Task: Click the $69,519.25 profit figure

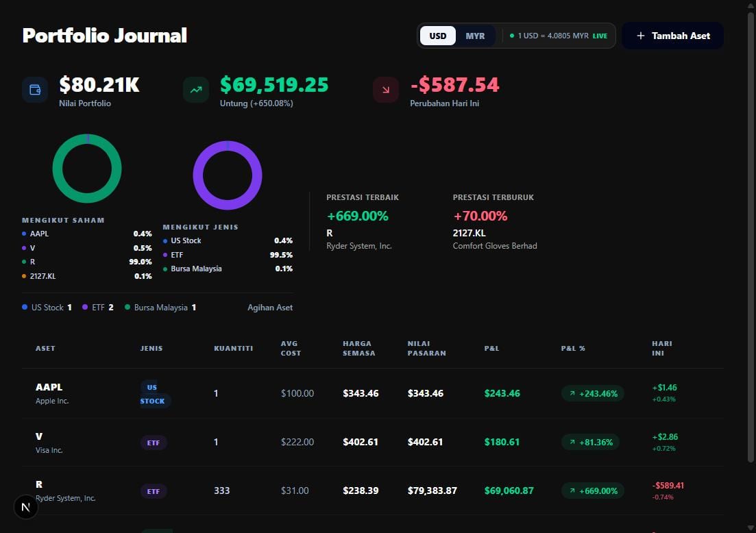Action: tap(274, 85)
